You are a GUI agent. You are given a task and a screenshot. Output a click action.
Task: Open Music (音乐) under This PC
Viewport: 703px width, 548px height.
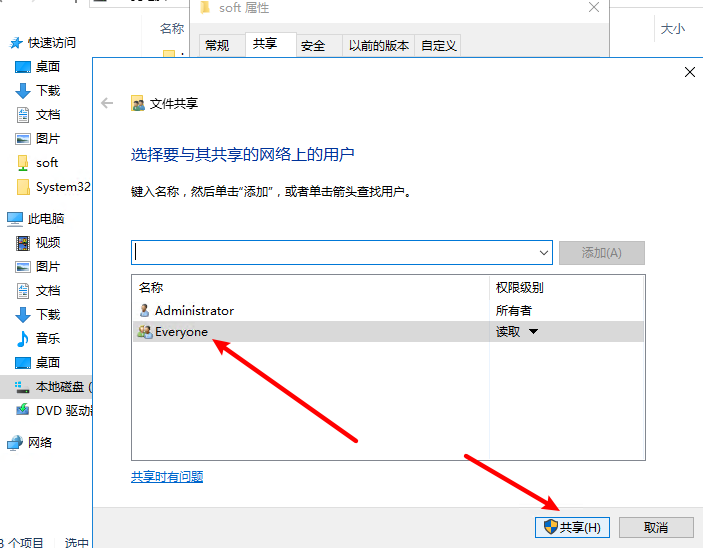[x=48, y=338]
